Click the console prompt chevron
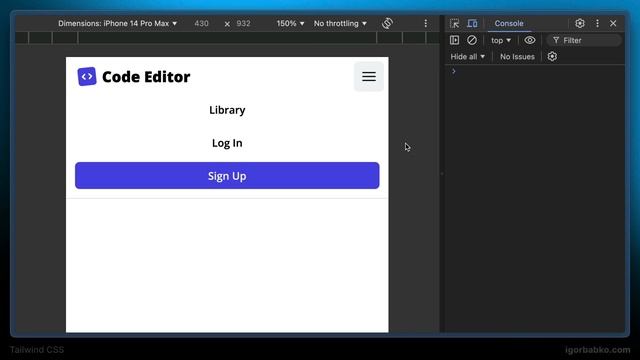 [453, 71]
